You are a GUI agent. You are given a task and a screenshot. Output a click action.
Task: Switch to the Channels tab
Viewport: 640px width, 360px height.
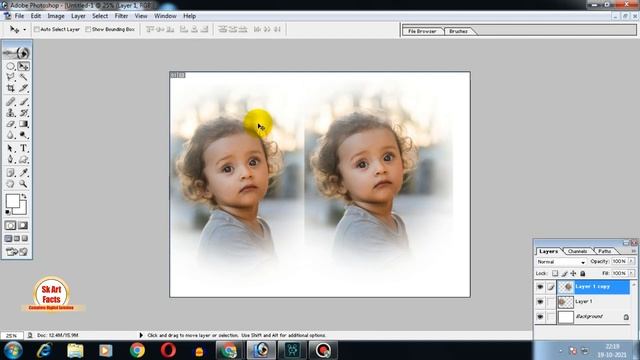coord(577,251)
